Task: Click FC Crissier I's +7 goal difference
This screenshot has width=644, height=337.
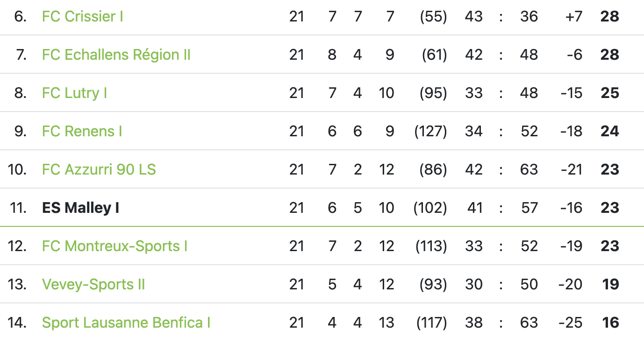Action: click(x=573, y=16)
